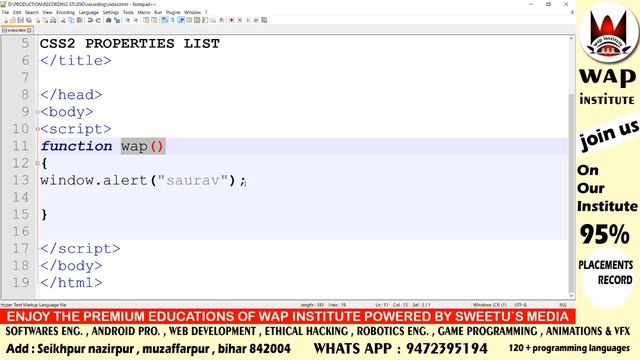
Task: Click the Copy toolbar icon
Action: pos(71,20)
